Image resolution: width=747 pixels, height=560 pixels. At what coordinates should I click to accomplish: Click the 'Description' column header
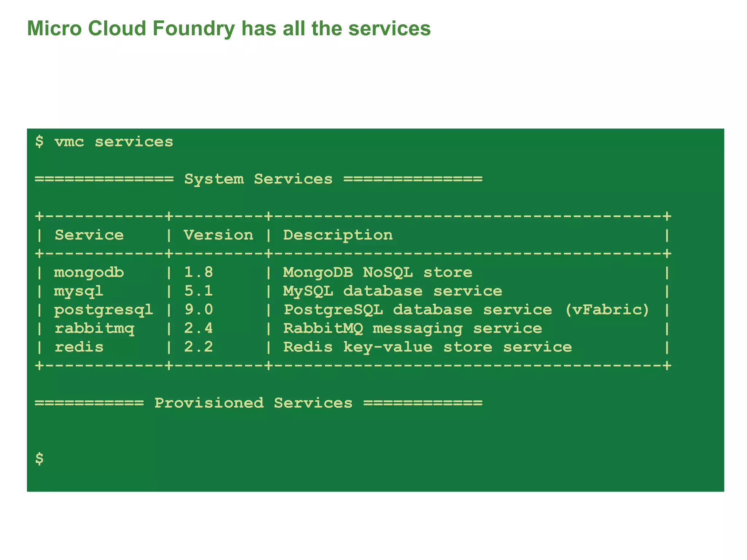[338, 236]
